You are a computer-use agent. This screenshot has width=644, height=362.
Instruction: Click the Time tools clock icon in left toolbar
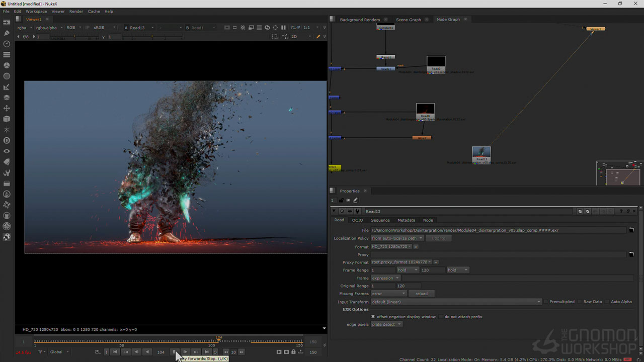(7, 44)
